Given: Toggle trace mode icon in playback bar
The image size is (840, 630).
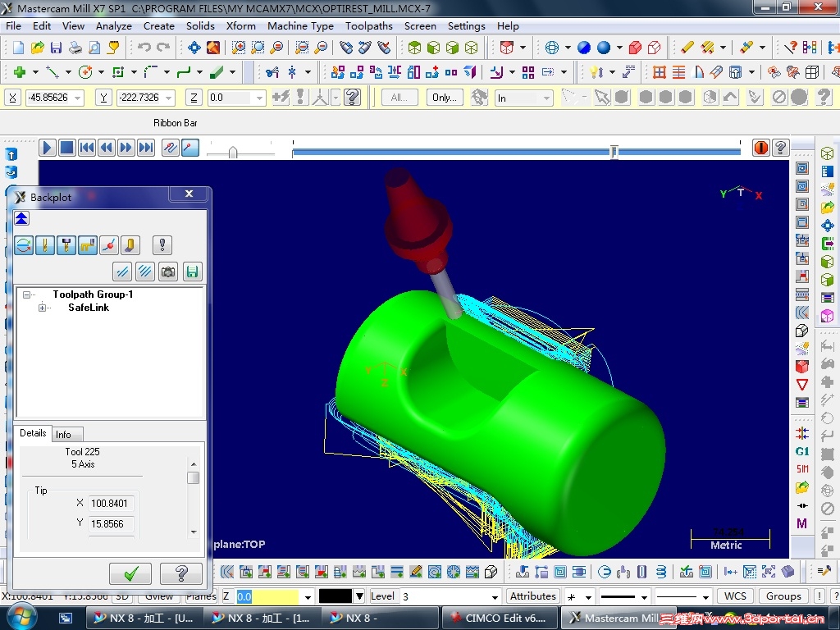Looking at the screenshot, I should [x=170, y=148].
